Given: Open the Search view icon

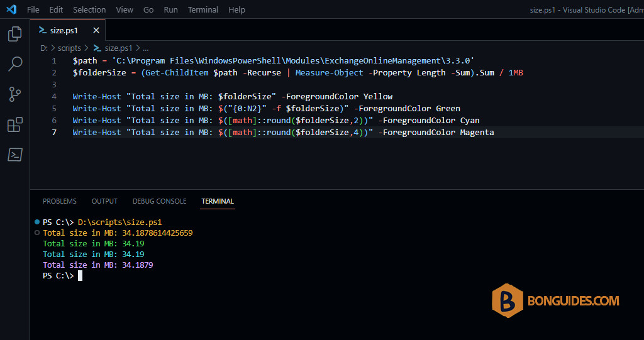Looking at the screenshot, I should pos(15,65).
